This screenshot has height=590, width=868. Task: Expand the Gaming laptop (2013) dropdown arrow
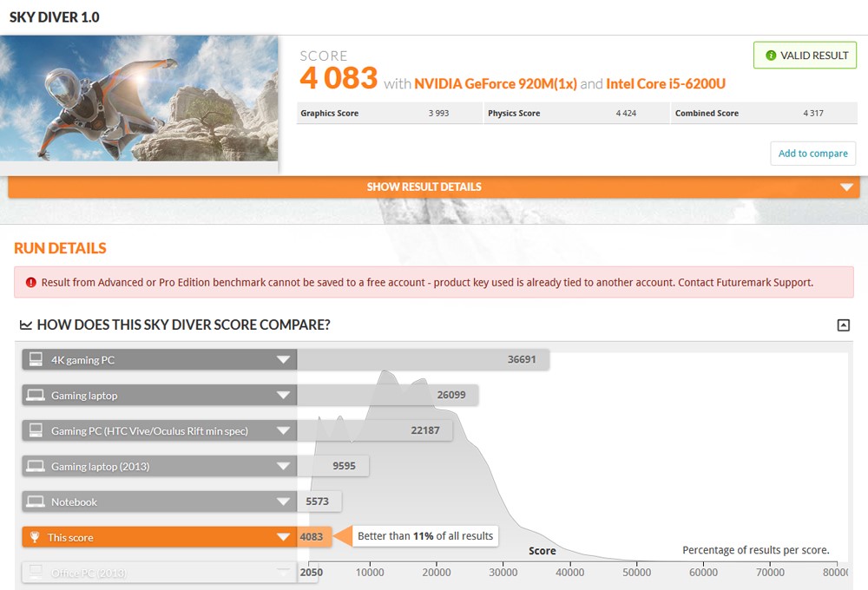pos(284,466)
